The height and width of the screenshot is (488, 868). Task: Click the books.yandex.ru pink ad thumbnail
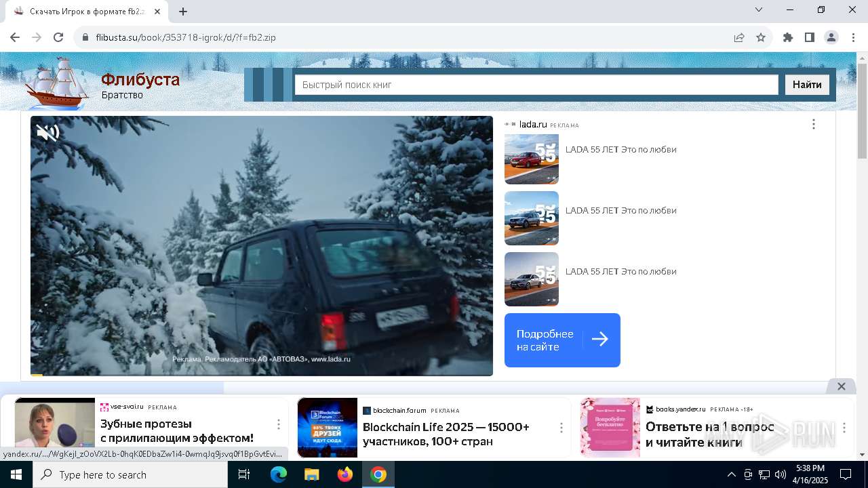coord(610,428)
